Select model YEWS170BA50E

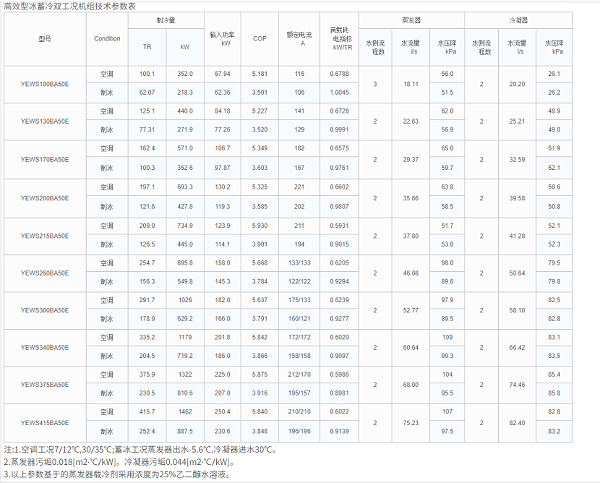(45, 159)
